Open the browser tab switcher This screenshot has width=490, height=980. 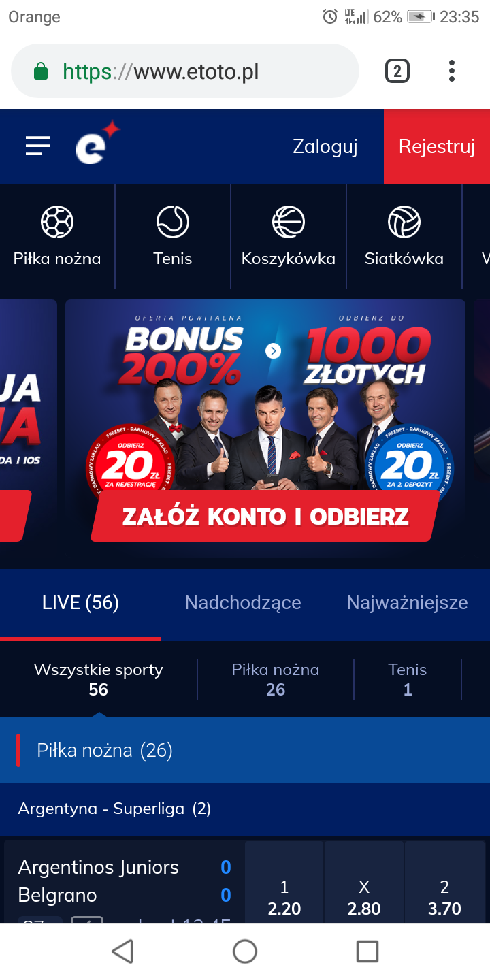[x=397, y=71]
